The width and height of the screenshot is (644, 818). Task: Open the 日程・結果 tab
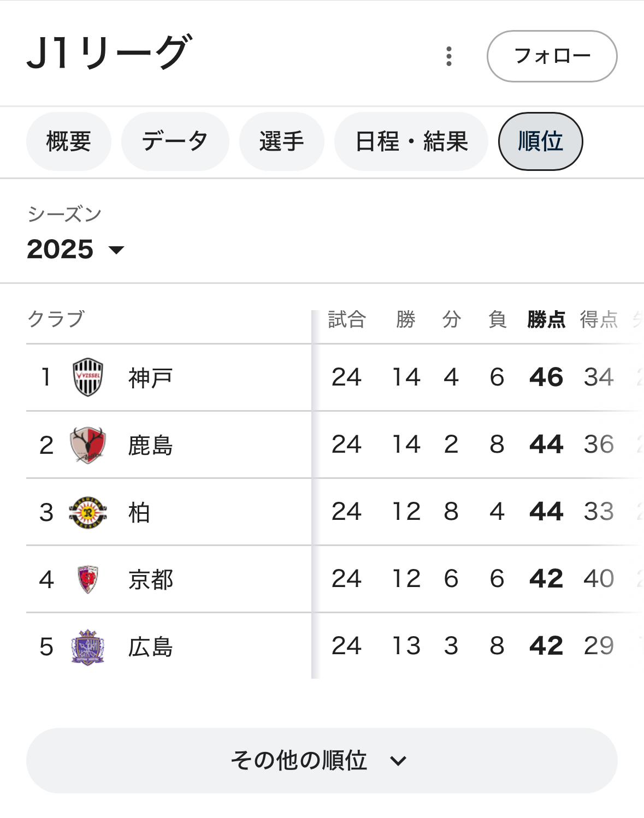point(411,141)
